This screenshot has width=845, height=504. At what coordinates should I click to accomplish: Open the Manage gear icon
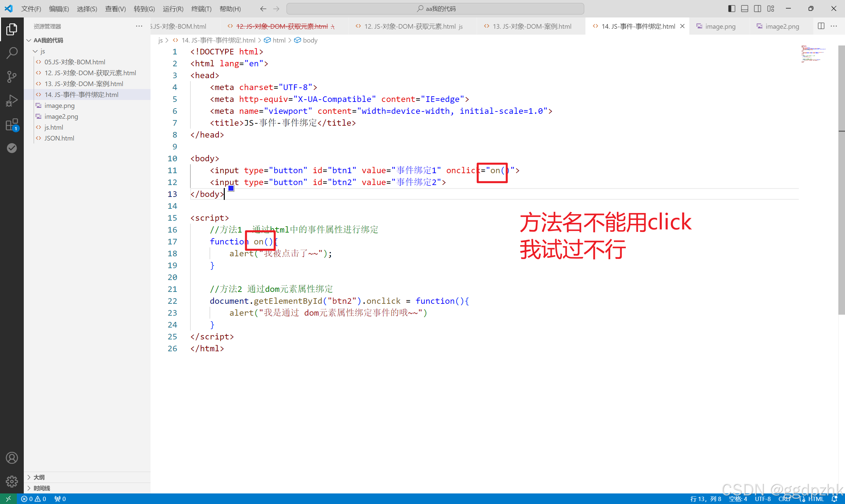click(x=12, y=481)
